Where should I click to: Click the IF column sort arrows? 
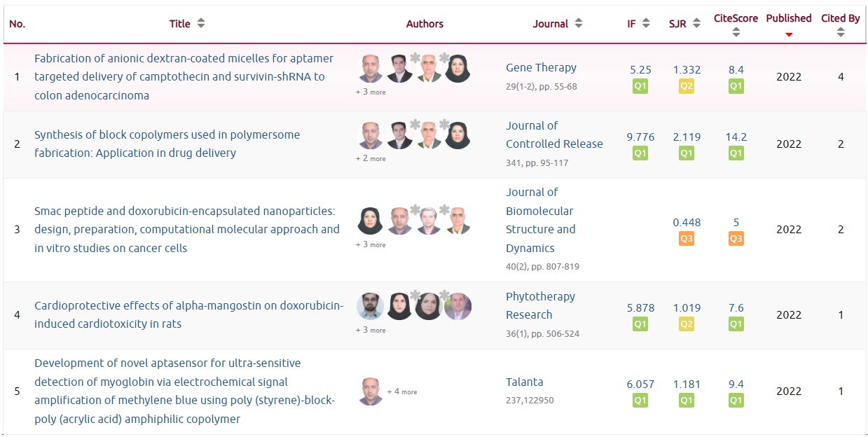tap(646, 24)
